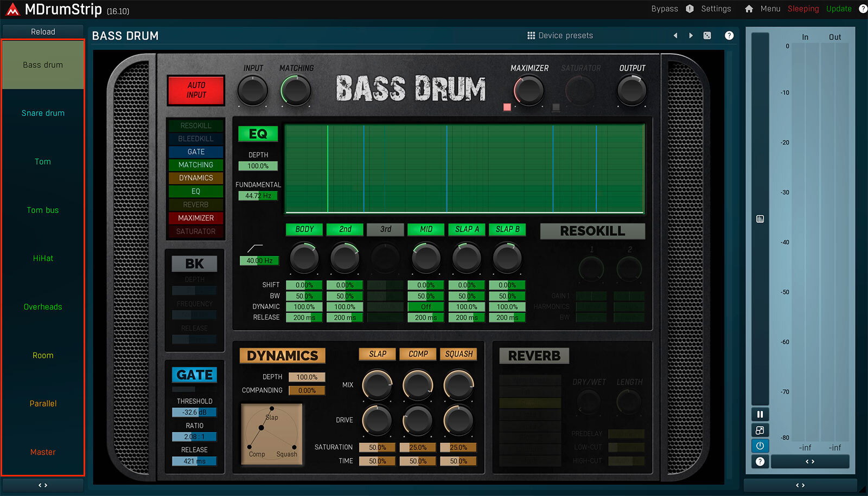This screenshot has width=868, height=496.
Task: Disable the 2nd harmonic EQ band
Action: [x=345, y=229]
